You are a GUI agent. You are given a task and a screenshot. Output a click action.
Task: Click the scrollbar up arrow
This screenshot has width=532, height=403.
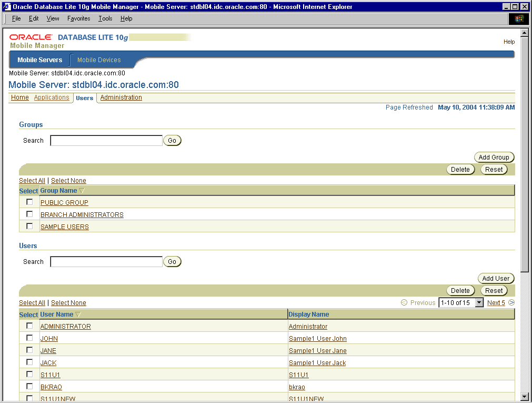525,33
